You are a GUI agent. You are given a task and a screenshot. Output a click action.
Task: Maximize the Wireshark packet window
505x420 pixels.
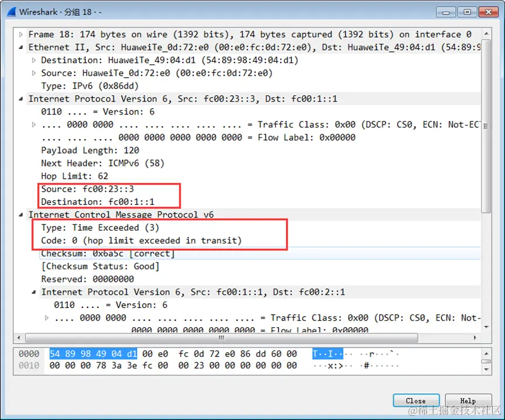[x=467, y=12]
